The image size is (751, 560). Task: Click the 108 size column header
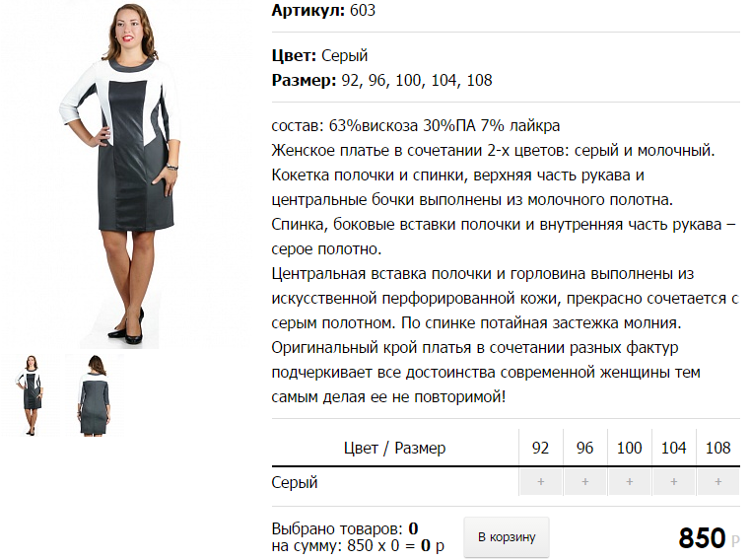(x=718, y=448)
